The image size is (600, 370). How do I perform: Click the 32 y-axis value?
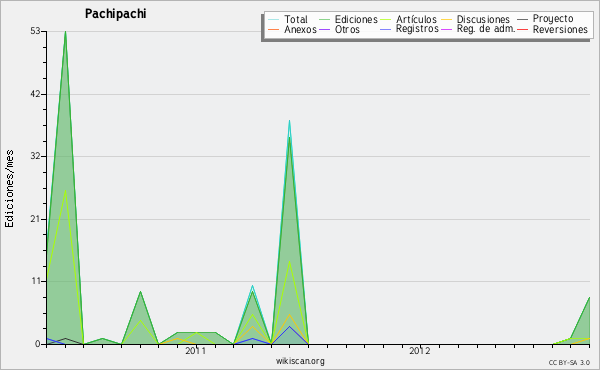(35, 156)
